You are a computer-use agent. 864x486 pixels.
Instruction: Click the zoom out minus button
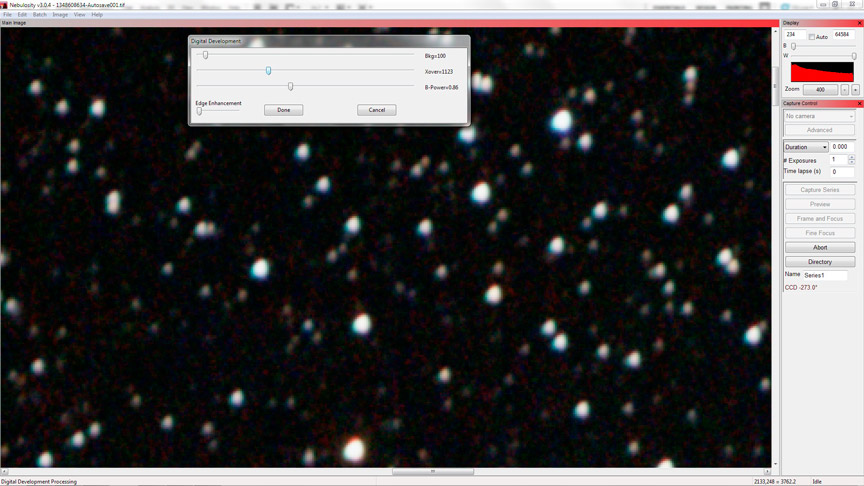click(x=844, y=90)
